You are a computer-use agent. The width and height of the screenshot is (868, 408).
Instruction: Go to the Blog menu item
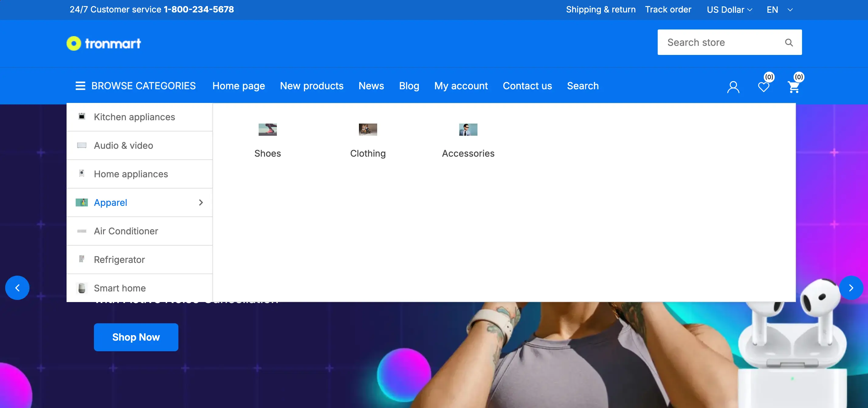coord(409,86)
